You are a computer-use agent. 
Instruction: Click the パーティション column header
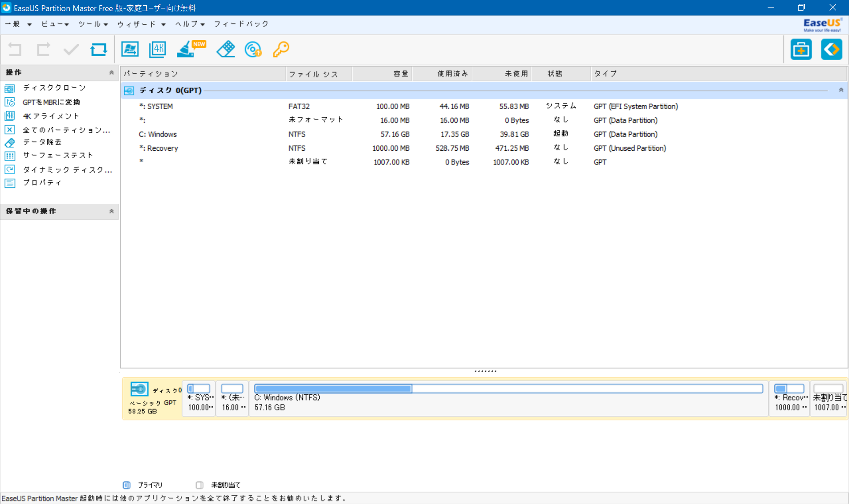203,74
